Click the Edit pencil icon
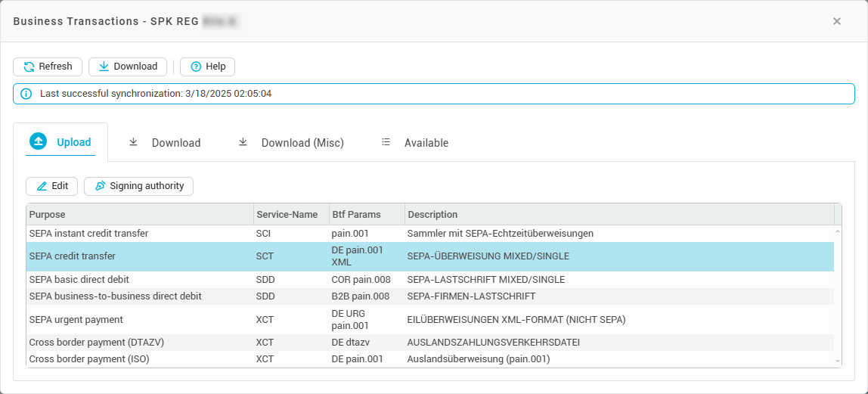 42,186
